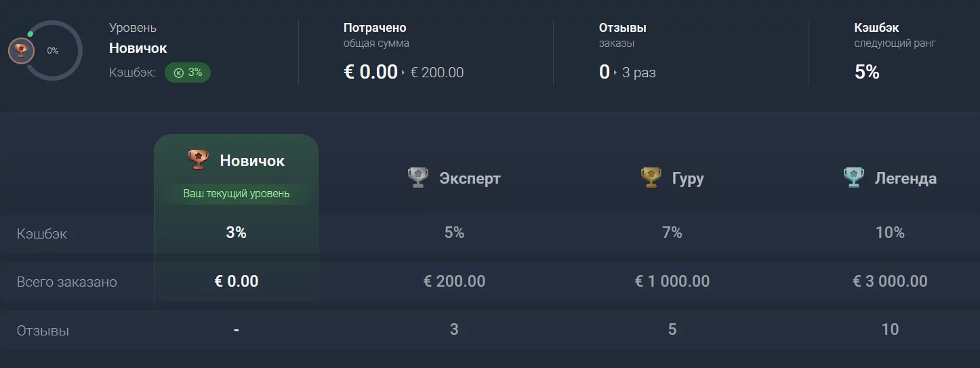Click the silver trophy icon next to Эксперт

pos(418,178)
